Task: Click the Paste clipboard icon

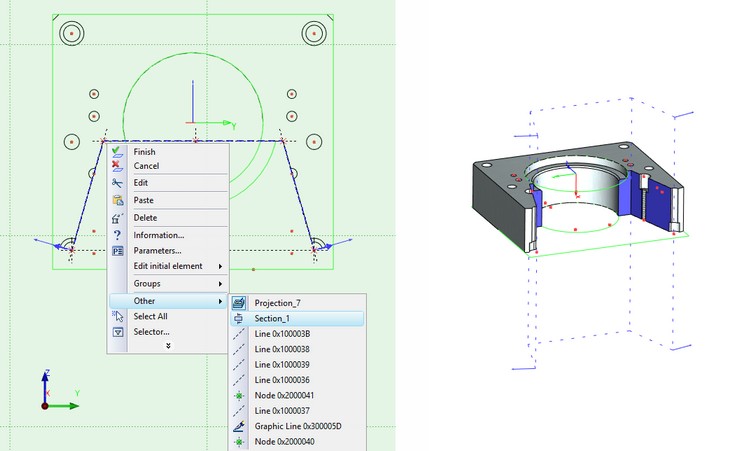Action: tap(118, 200)
